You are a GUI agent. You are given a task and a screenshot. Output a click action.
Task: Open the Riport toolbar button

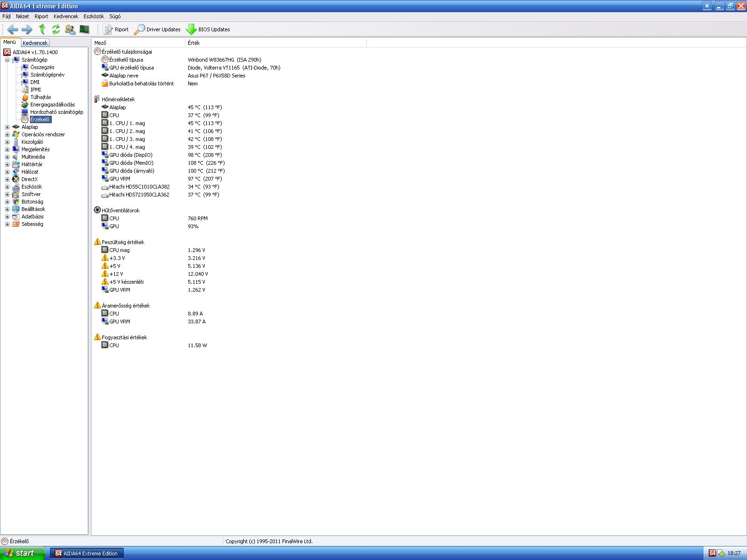pyautogui.click(x=116, y=29)
